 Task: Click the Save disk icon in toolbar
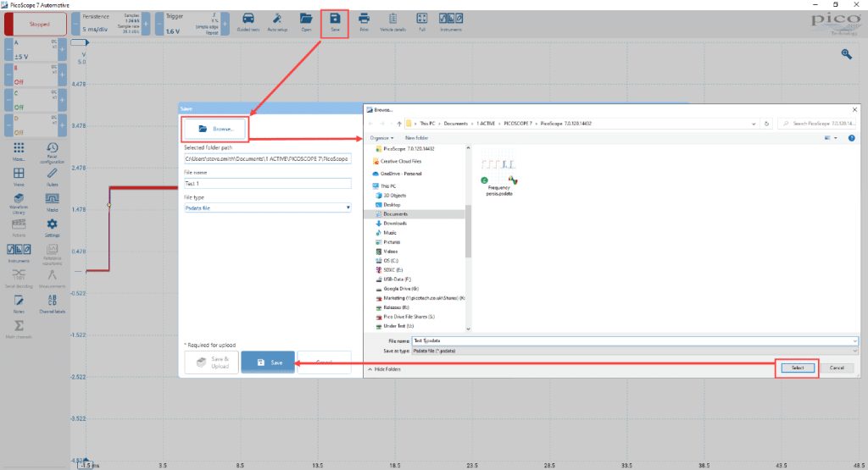[x=335, y=22]
